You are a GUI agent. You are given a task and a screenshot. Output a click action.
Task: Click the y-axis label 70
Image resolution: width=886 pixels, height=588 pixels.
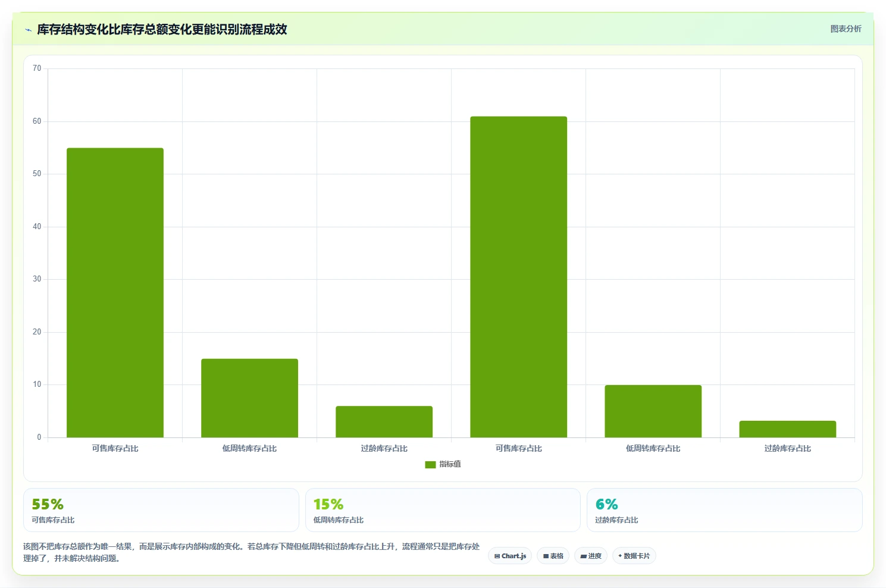click(37, 68)
